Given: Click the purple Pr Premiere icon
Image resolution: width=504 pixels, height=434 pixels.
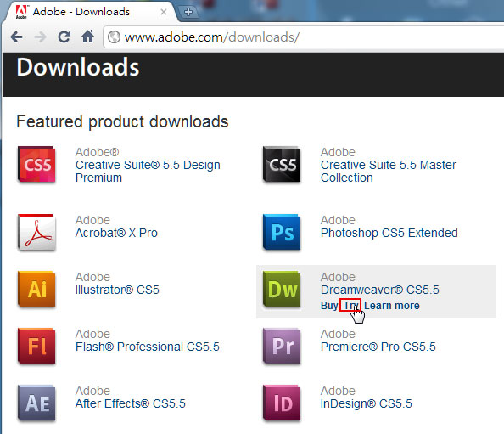Looking at the screenshot, I should tap(282, 347).
